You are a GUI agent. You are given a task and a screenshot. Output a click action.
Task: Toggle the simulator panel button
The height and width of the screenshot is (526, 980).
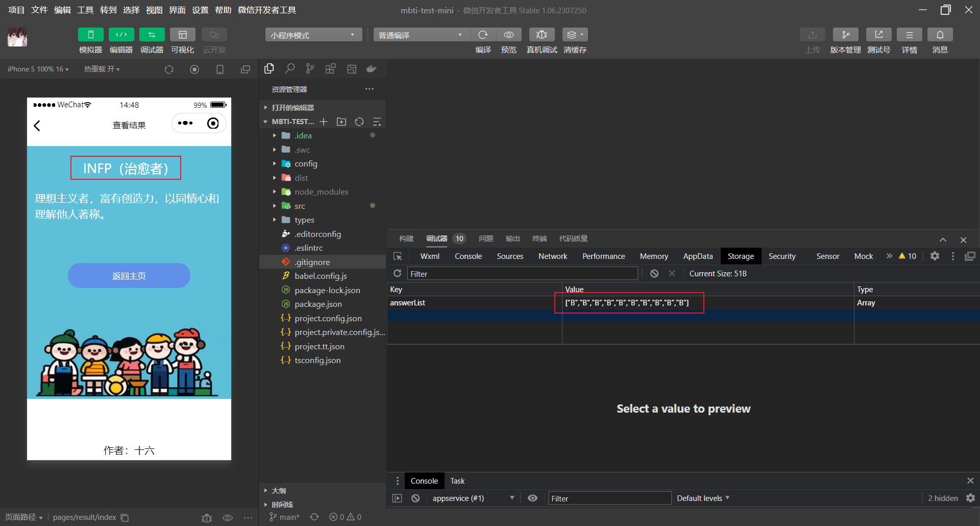click(90, 35)
